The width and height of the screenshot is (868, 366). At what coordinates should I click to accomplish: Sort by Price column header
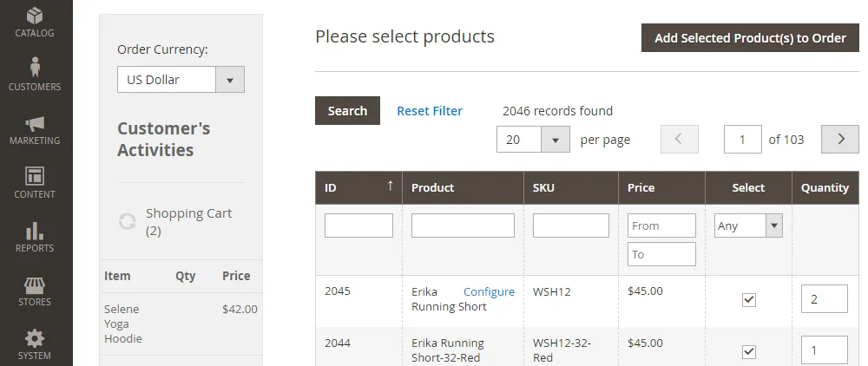[x=661, y=188]
